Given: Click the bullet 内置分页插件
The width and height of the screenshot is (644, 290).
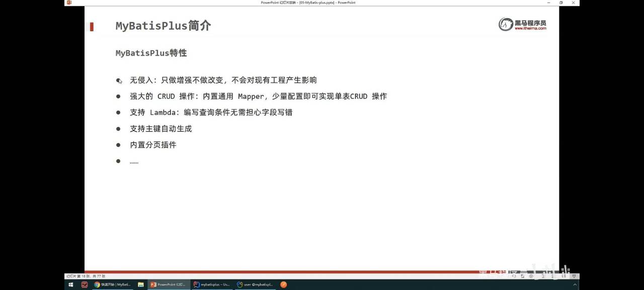Looking at the screenshot, I should point(153,144).
